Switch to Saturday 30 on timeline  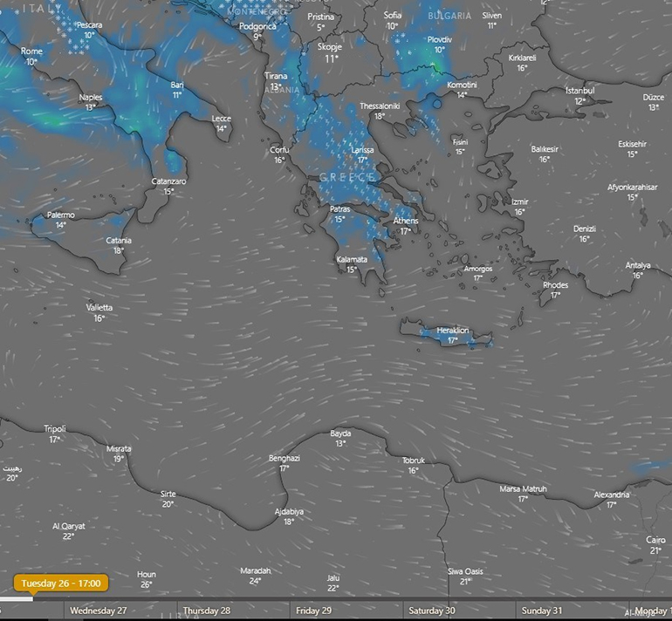(x=432, y=611)
